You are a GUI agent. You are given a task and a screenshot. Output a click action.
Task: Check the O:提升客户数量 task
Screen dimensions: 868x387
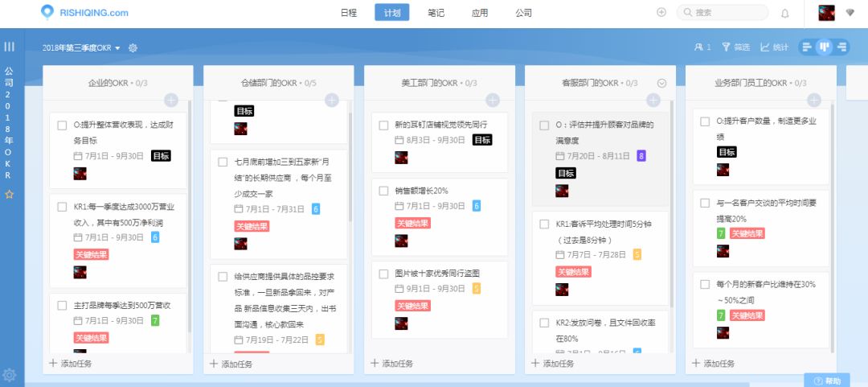705,121
